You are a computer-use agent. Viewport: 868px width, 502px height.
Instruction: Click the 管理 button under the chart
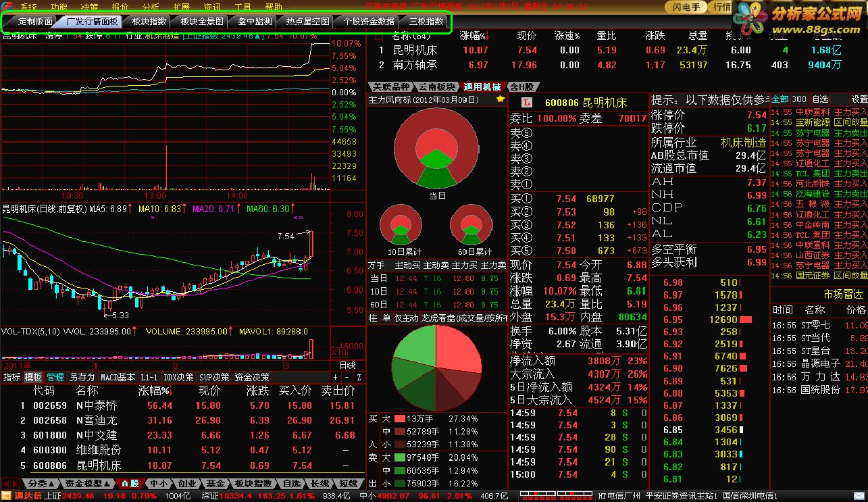pos(55,377)
